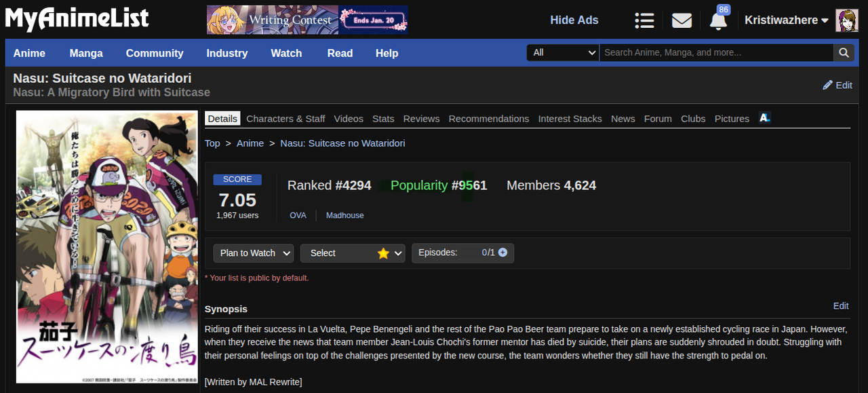Expand the Kristiwazhere account menu

(x=787, y=20)
